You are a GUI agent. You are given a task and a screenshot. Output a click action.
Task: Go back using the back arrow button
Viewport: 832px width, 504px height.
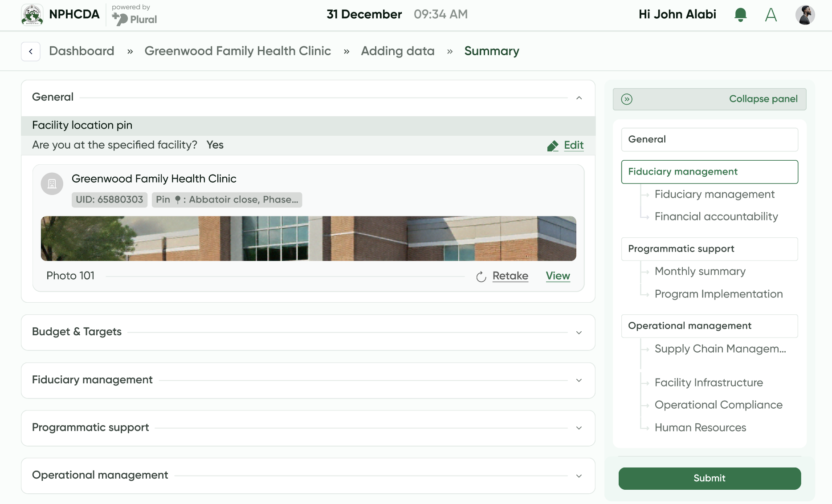pyautogui.click(x=31, y=52)
